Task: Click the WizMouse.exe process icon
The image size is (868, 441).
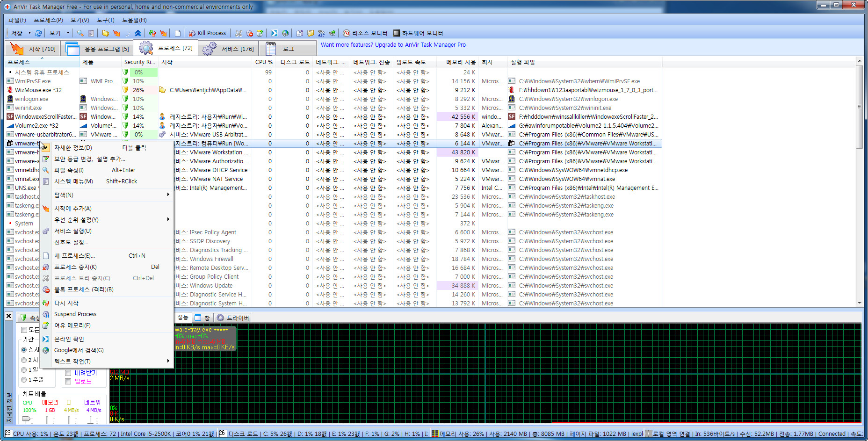Action: [10, 90]
